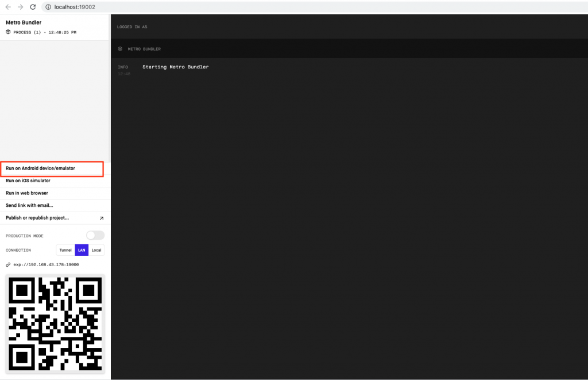Click the PROCESS (1) timestamp text
588x380 pixels.
tap(45, 33)
